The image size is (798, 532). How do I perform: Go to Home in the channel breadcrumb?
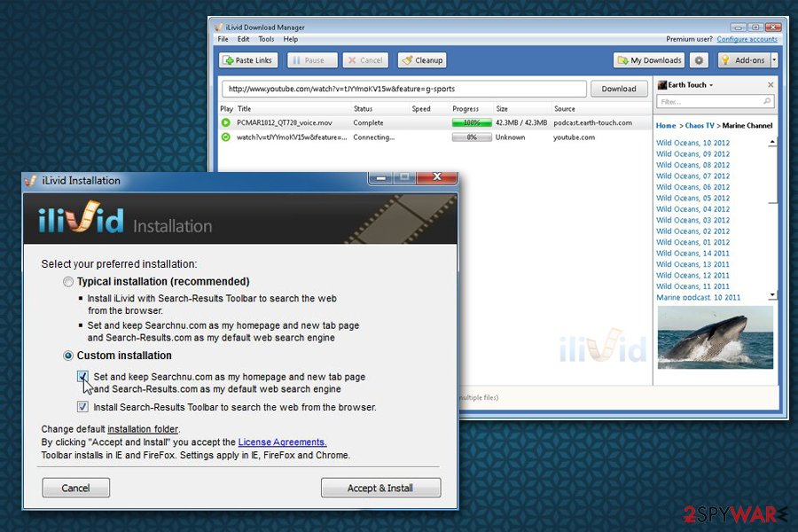[x=666, y=125]
